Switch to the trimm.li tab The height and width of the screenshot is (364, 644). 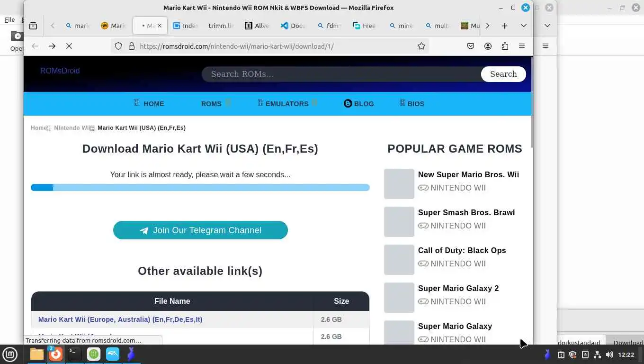pyautogui.click(x=221, y=26)
